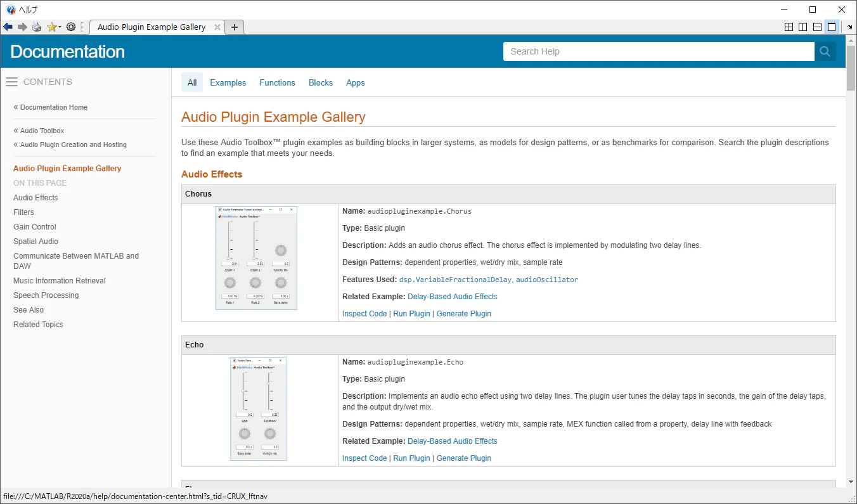Jump to Audio Effects in the sidebar
The width and height of the screenshot is (857, 504).
pos(35,198)
